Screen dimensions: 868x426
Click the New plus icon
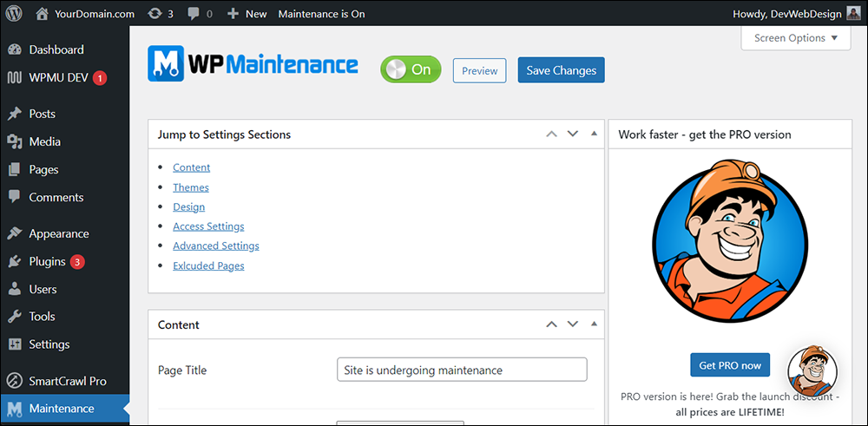[233, 14]
